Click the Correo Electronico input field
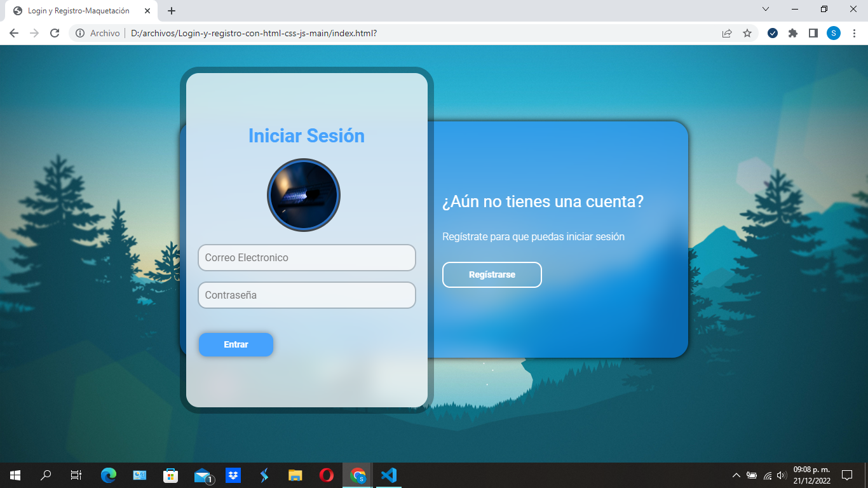The width and height of the screenshot is (868, 488). [307, 257]
